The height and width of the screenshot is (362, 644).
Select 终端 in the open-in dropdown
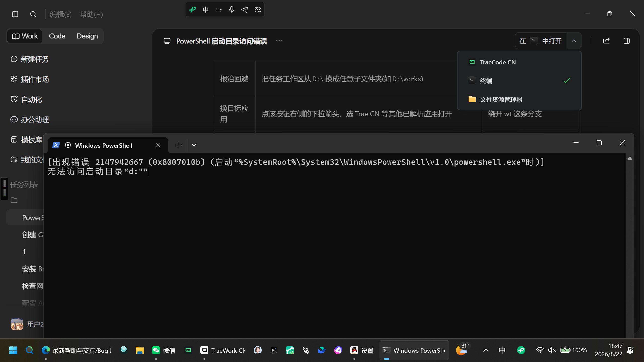click(519, 81)
